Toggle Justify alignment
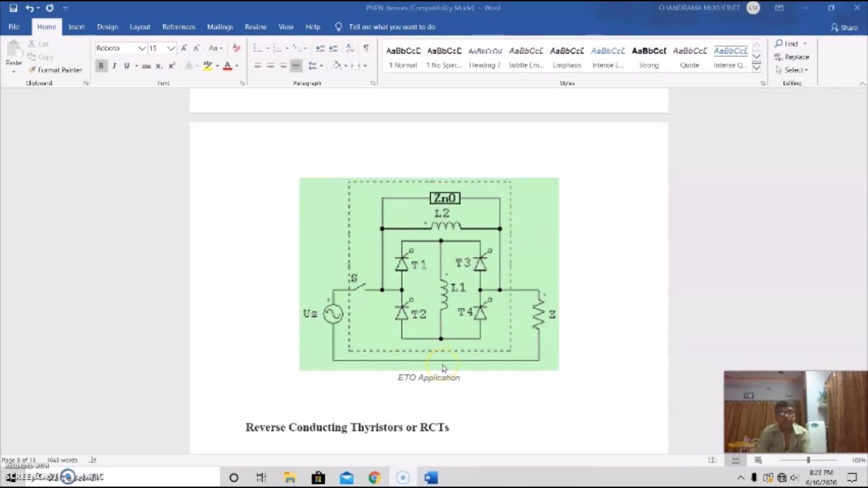This screenshot has width=868, height=488. 296,66
